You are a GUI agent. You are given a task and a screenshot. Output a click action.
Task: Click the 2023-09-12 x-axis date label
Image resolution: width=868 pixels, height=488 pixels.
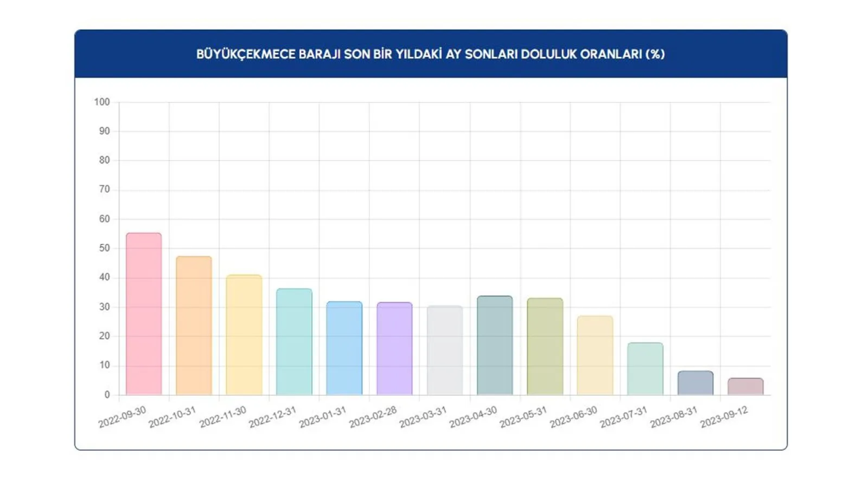pyautogui.click(x=725, y=417)
